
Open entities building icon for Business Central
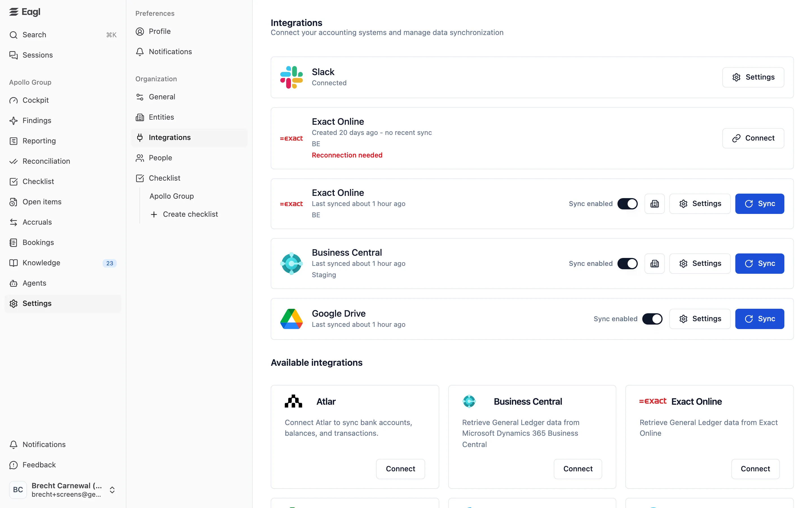pyautogui.click(x=654, y=263)
